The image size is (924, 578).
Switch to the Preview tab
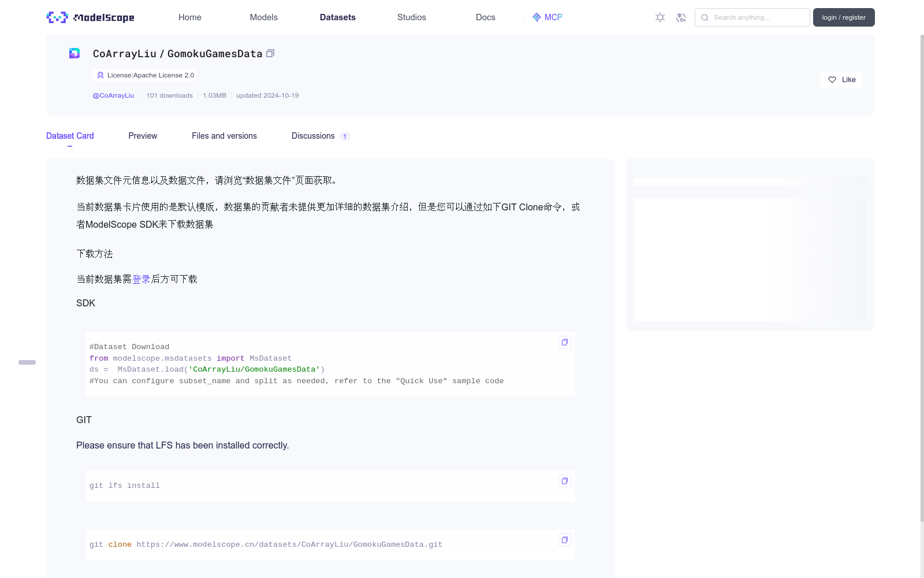point(143,136)
